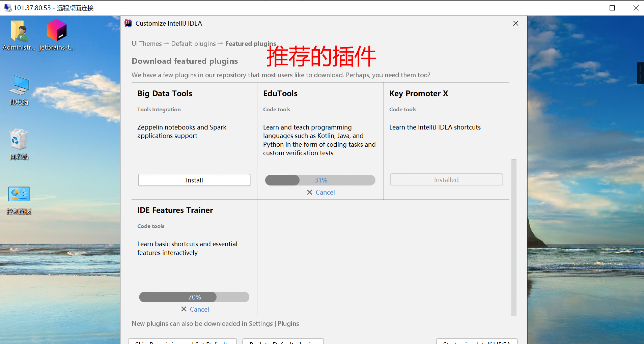Install the Big Data Tools plugin

(x=194, y=180)
